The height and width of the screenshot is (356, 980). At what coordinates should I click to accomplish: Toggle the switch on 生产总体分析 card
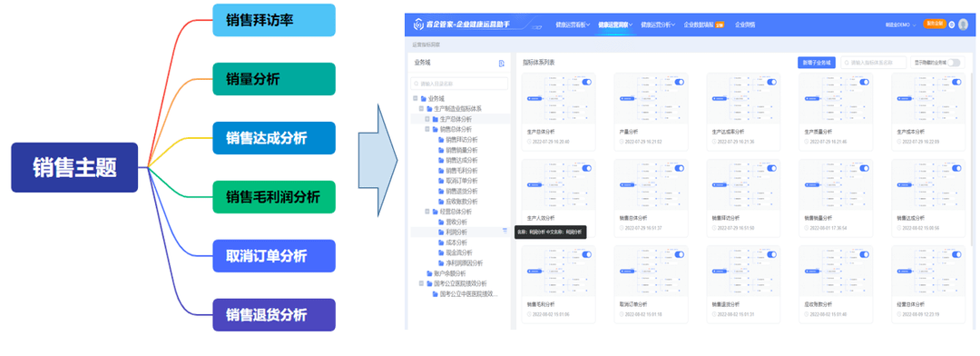pyautogui.click(x=587, y=82)
